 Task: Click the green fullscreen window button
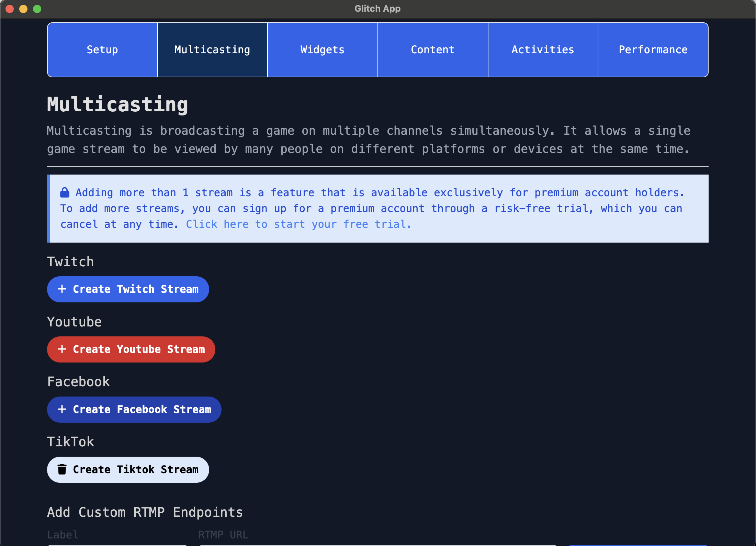point(37,9)
